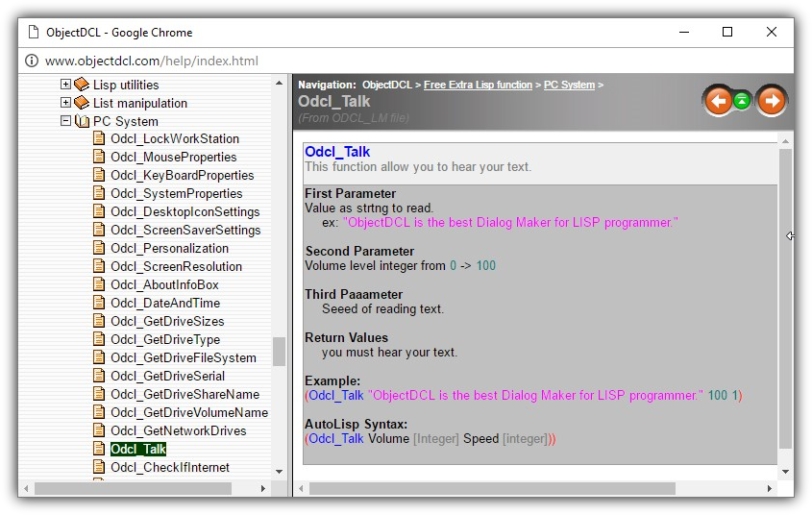Select the Odcl_DesktopIconSettings topic

tap(185, 211)
